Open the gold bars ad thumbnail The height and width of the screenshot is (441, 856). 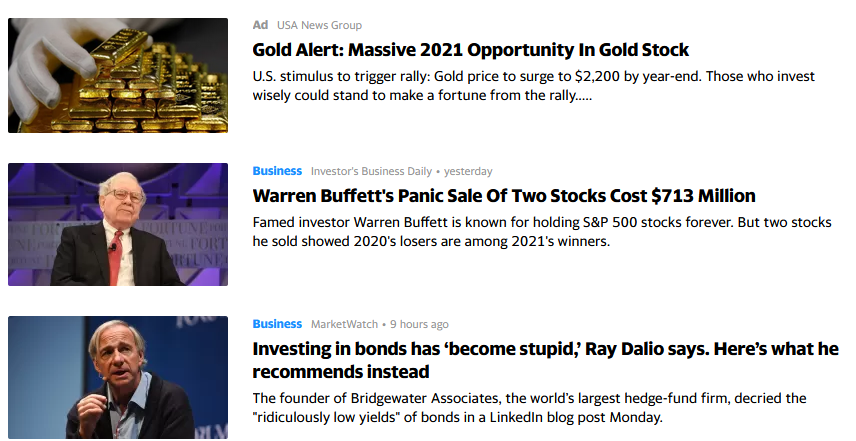pos(118,75)
